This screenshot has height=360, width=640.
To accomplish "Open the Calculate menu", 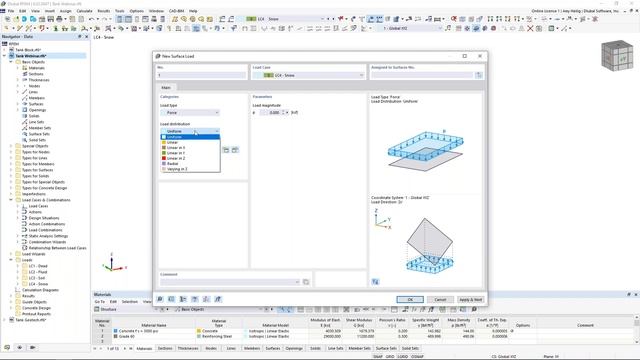I will (84, 11).
